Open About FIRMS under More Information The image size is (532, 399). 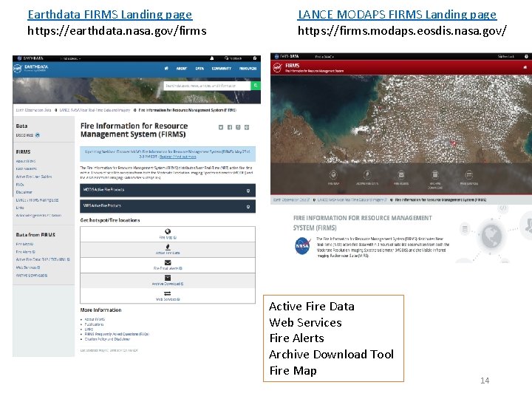(95, 319)
